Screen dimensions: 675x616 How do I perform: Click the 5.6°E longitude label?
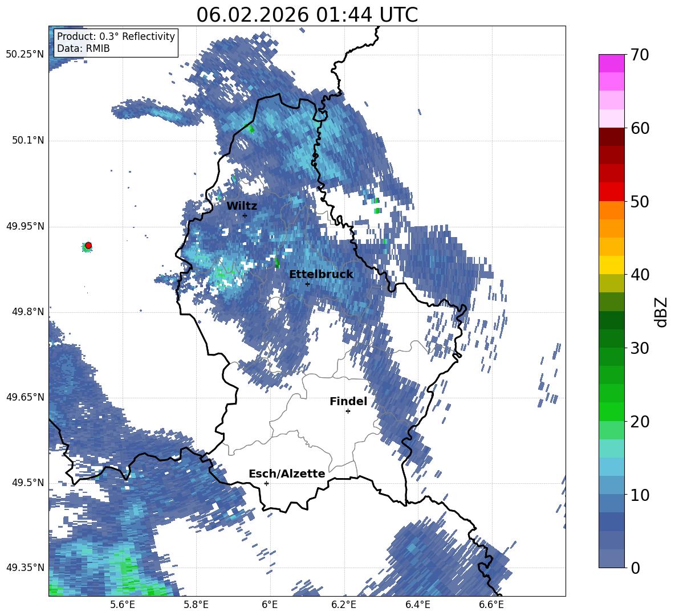tap(123, 605)
